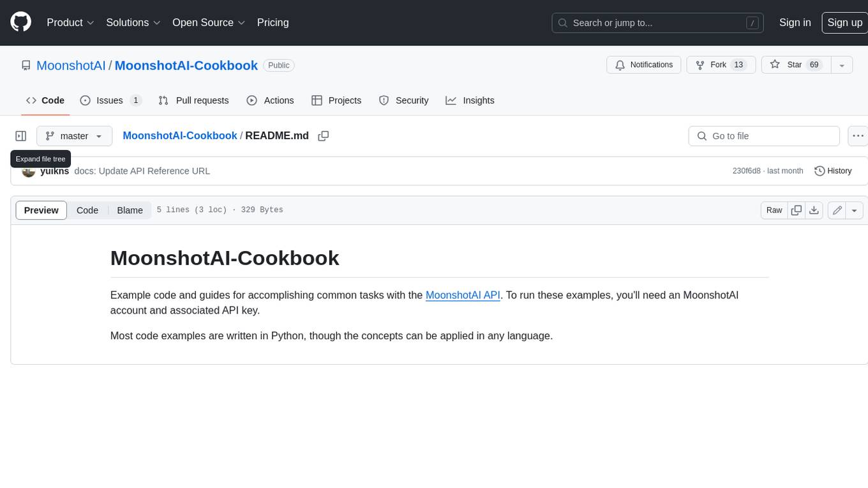Open the Projects tab
The height and width of the screenshot is (488, 868).
336,100
